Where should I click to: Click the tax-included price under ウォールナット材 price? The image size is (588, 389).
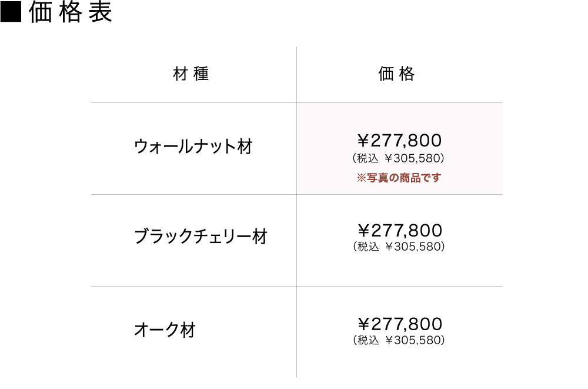[x=398, y=158]
